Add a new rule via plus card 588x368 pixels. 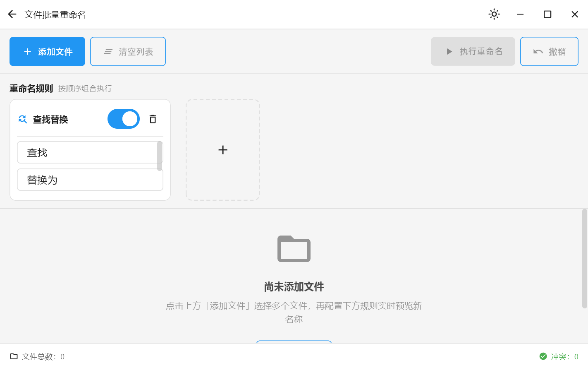pyautogui.click(x=223, y=150)
